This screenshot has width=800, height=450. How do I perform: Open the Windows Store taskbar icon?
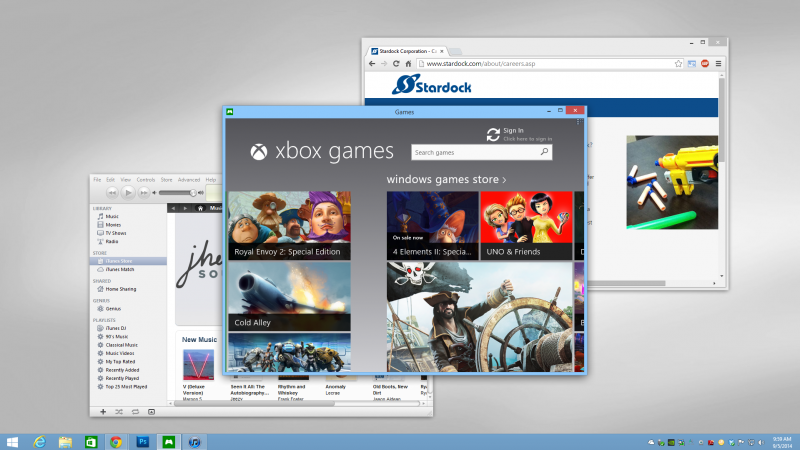[91, 442]
